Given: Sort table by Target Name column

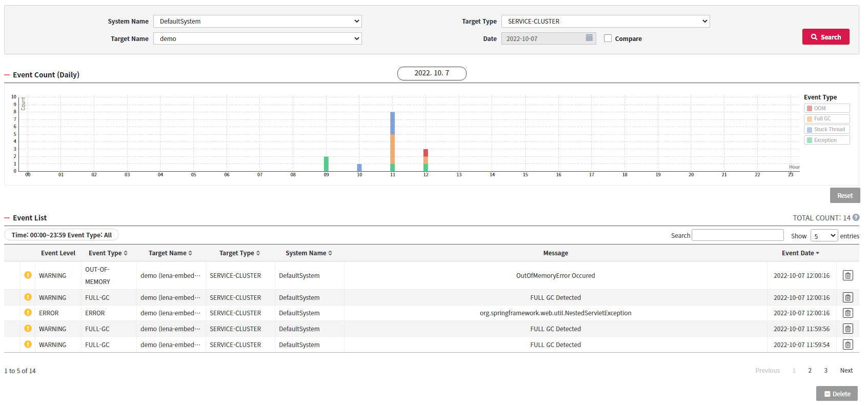Looking at the screenshot, I should [x=170, y=253].
